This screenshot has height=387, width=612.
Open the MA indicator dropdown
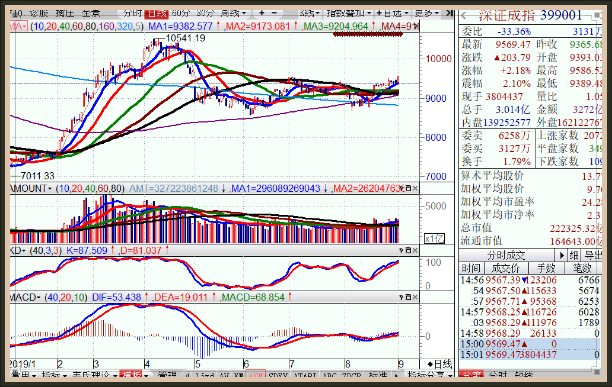[18, 26]
